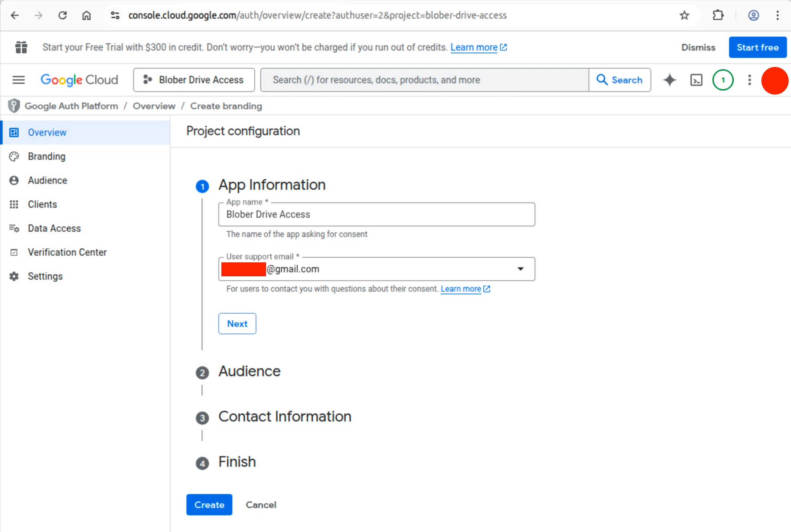Open the search magnifier in the search bar
Image resolution: width=791 pixels, height=532 pixels.
click(x=602, y=80)
